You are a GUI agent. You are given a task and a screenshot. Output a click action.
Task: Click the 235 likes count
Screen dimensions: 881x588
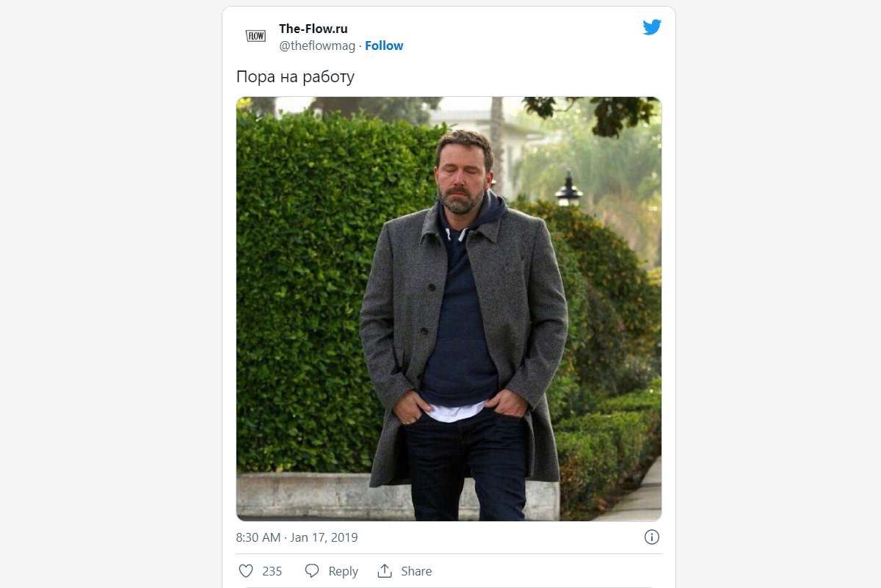[272, 571]
